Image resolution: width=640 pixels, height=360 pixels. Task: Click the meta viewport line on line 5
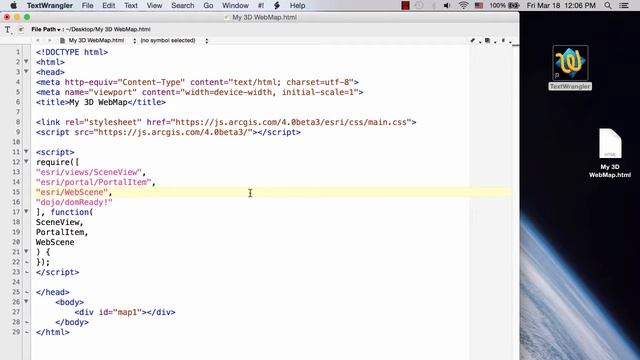200,92
